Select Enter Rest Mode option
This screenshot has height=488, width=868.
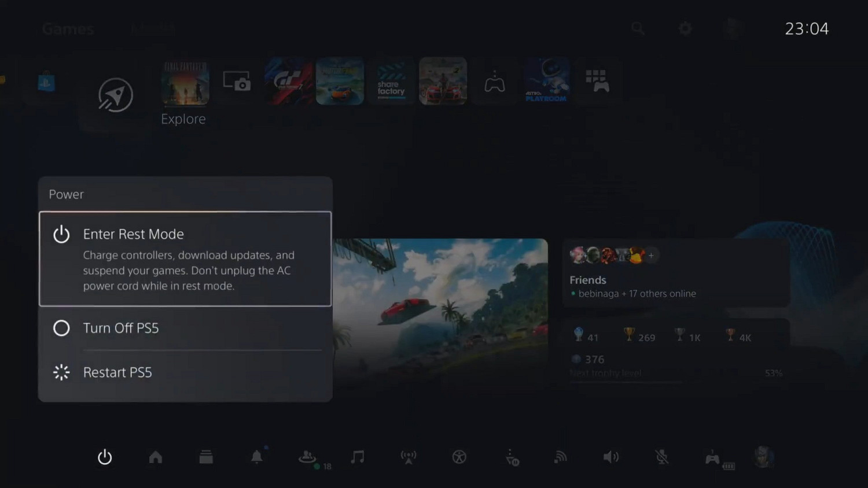(185, 258)
